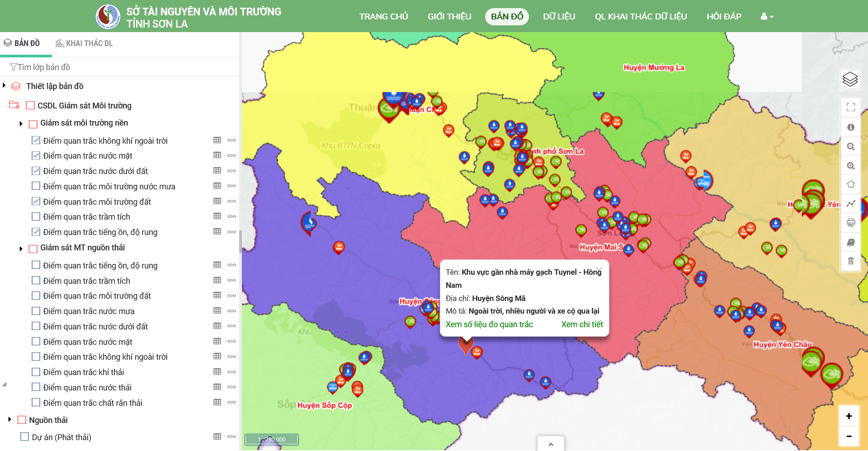Uncheck Điểm quan trắc không khí ngoài trời
868x451 pixels.
(x=36, y=141)
